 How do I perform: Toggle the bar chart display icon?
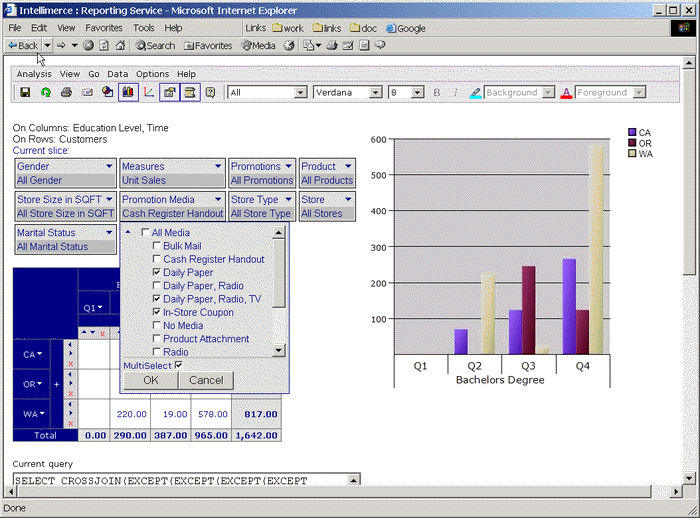coord(128,92)
